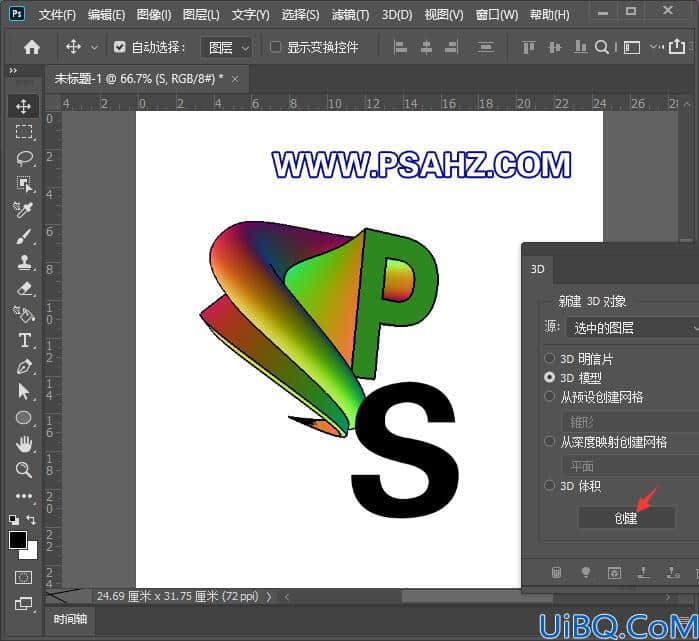The width and height of the screenshot is (699, 641).
Task: Close the 未标题-1 document tab
Action: coord(235,79)
